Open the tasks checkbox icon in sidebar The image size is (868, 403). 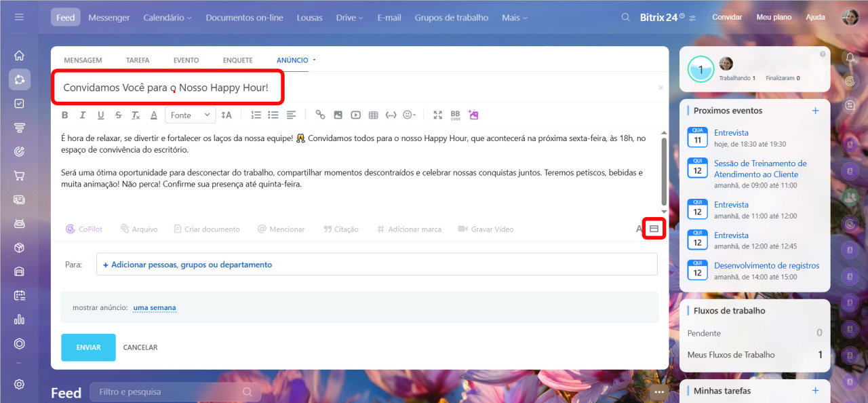(19, 104)
